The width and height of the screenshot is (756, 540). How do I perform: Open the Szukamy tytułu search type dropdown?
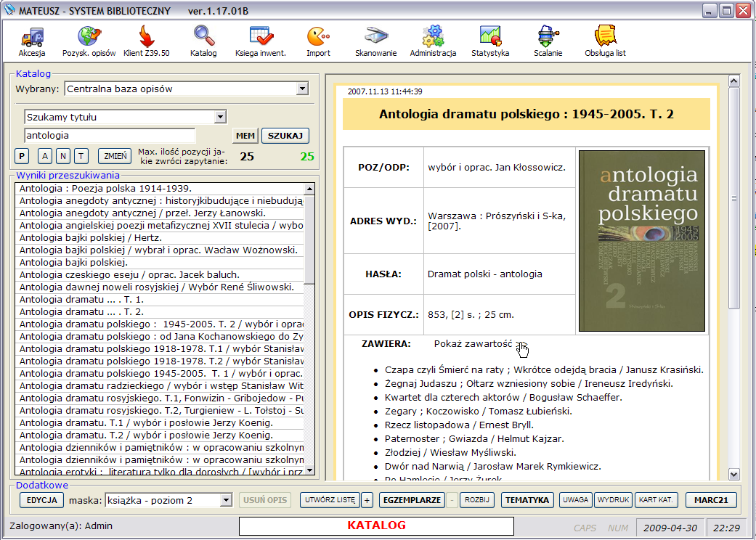(220, 117)
